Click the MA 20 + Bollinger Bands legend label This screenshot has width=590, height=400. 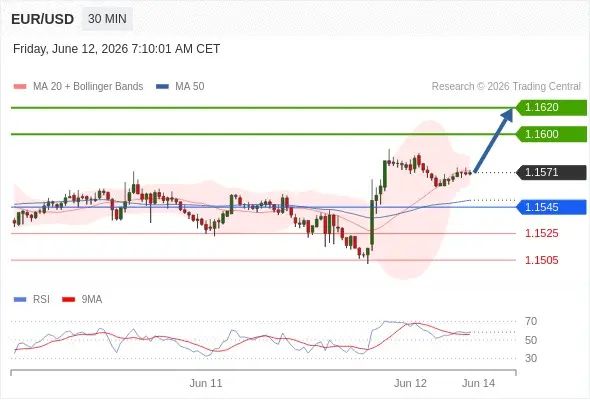(x=88, y=87)
